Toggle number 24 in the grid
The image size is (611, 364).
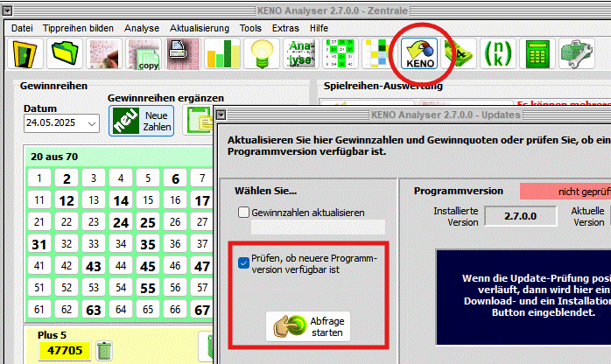click(x=121, y=222)
